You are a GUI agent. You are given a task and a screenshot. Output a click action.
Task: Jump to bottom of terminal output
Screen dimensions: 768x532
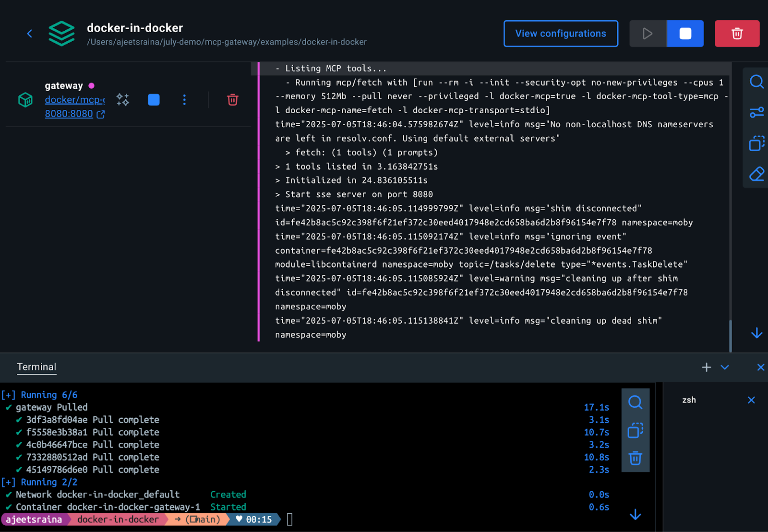635,515
